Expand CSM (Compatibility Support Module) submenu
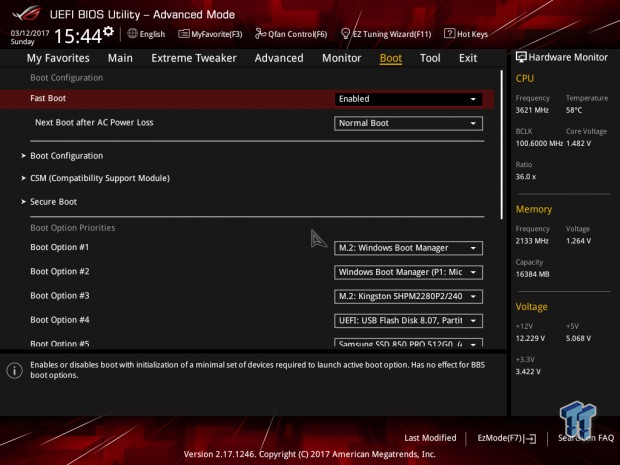The image size is (620, 465). [x=100, y=178]
